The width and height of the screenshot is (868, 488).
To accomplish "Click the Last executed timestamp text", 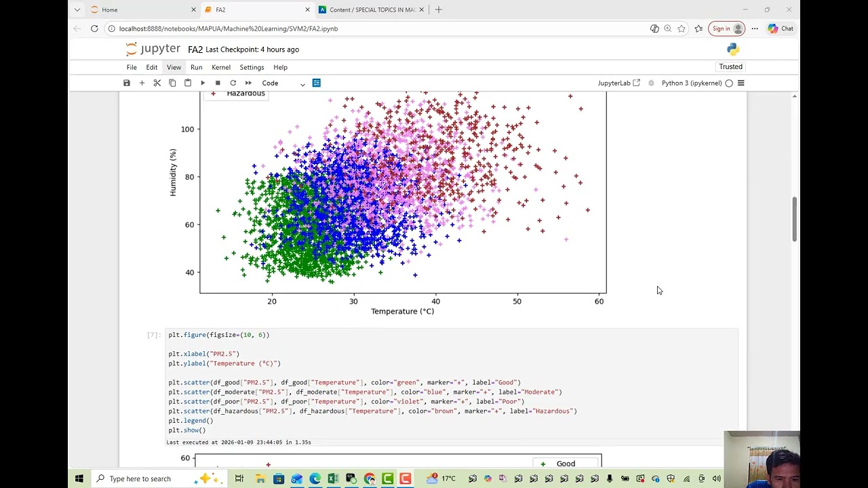I will pos(239,442).
